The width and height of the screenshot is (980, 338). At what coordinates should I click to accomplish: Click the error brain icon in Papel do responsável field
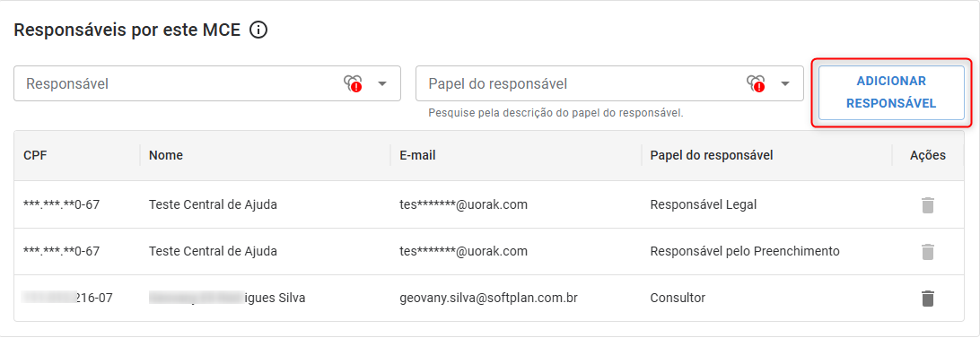tap(756, 83)
